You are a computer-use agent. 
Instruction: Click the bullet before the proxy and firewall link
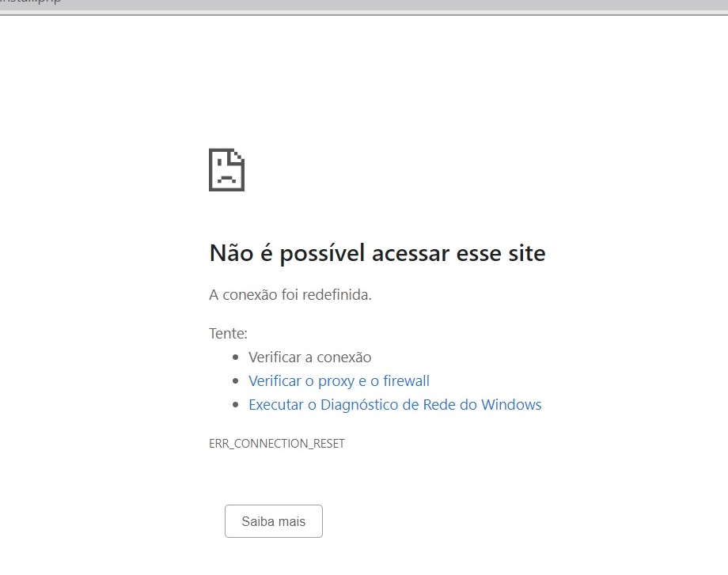pos(234,381)
